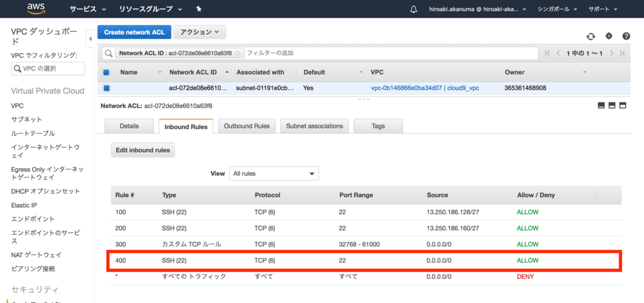Switch to the Details tab

click(129, 126)
